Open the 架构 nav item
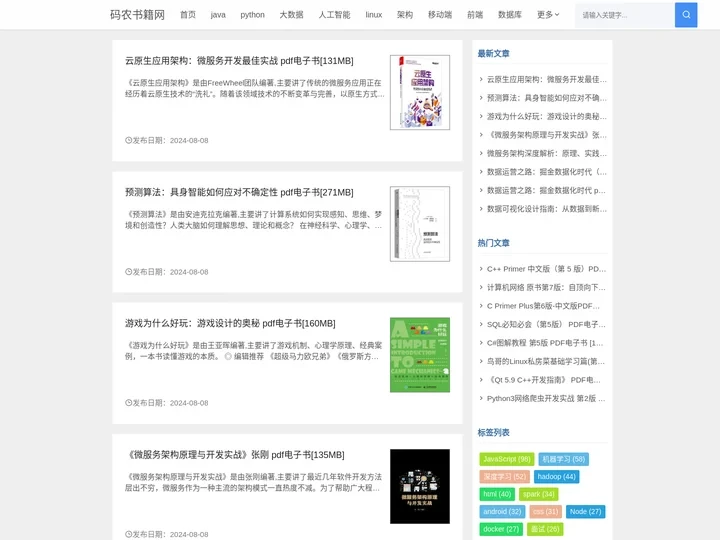The height and width of the screenshot is (540, 720). (405, 15)
